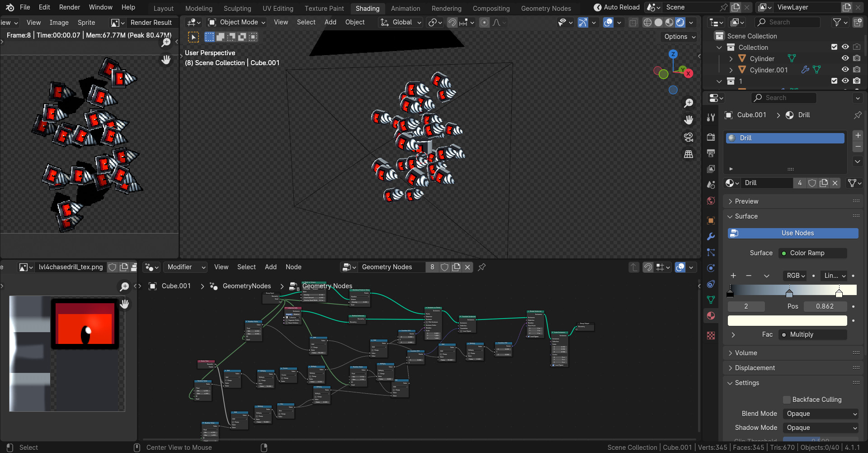Click the Use Nodes button
The height and width of the screenshot is (453, 868).
click(793, 233)
